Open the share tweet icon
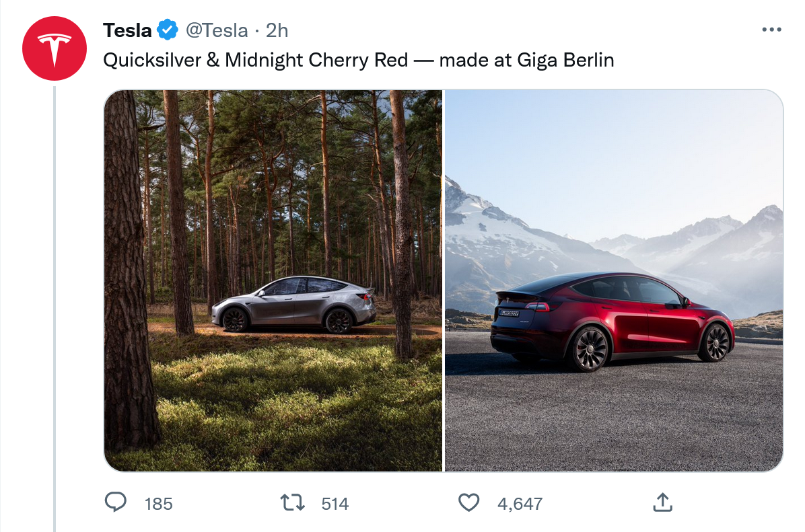Viewport: 805px width, 532px height. tap(662, 502)
